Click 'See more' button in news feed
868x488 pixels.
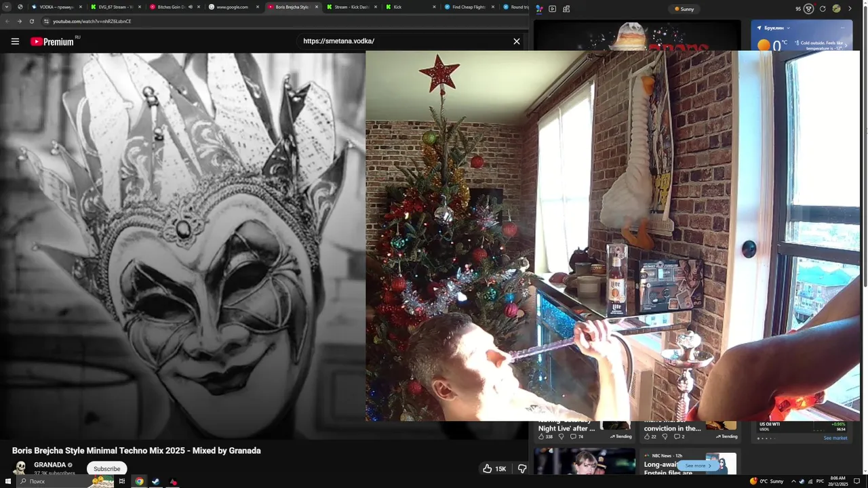(x=698, y=466)
